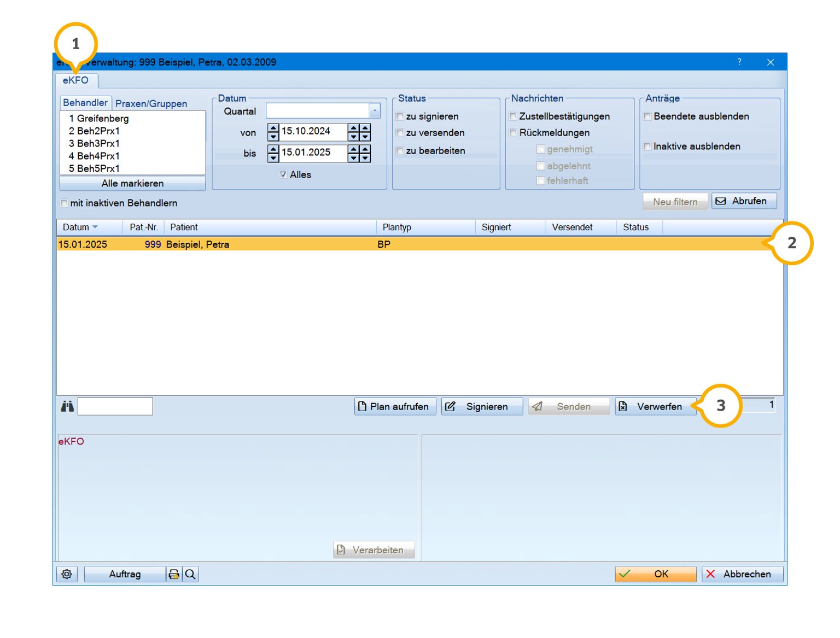
Task: Tick 'mit inaktiven Behandlern' checkbox
Action: (65, 203)
